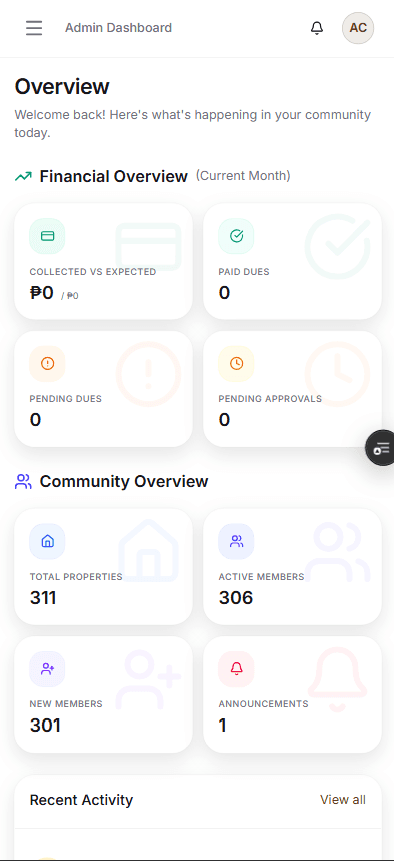
Task: Click the 306 active members value
Action: (236, 597)
